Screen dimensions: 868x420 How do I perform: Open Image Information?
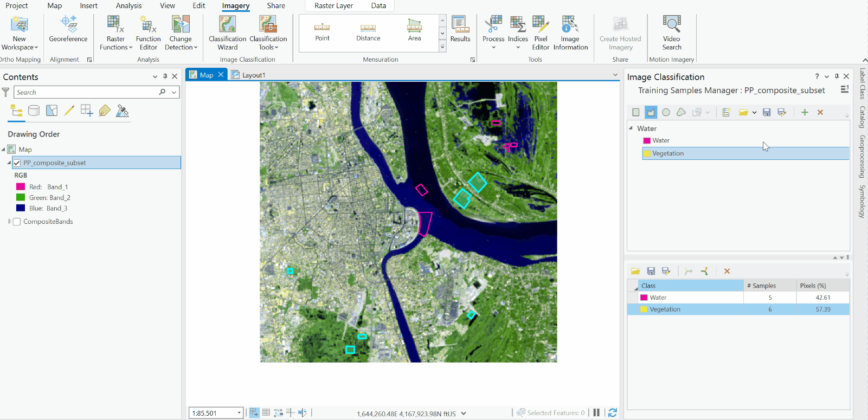[570, 33]
